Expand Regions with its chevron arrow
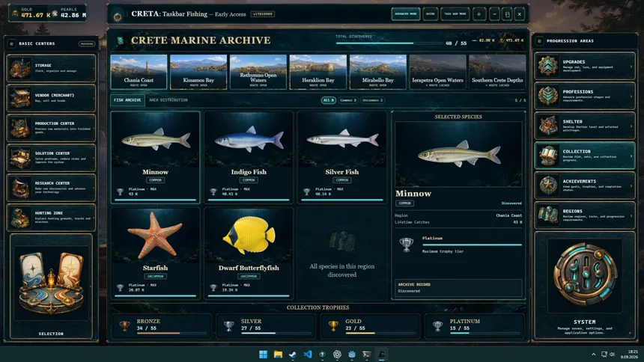The height and width of the screenshot is (362, 644). point(631,215)
